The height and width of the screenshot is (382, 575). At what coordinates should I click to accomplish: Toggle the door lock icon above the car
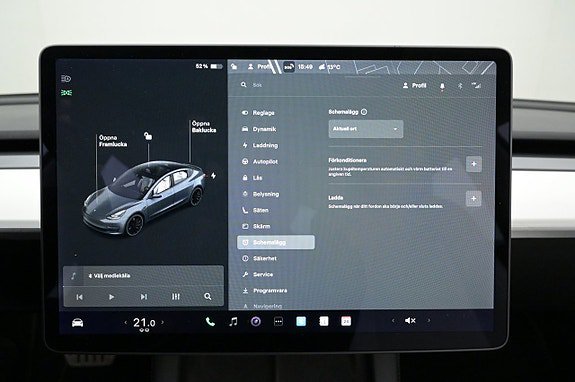point(148,136)
